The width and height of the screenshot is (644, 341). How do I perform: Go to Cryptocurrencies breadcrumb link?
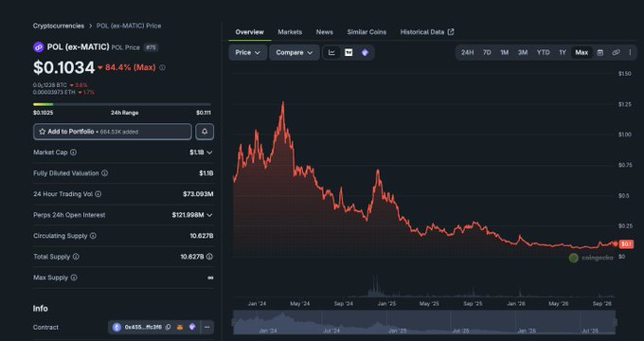59,26
